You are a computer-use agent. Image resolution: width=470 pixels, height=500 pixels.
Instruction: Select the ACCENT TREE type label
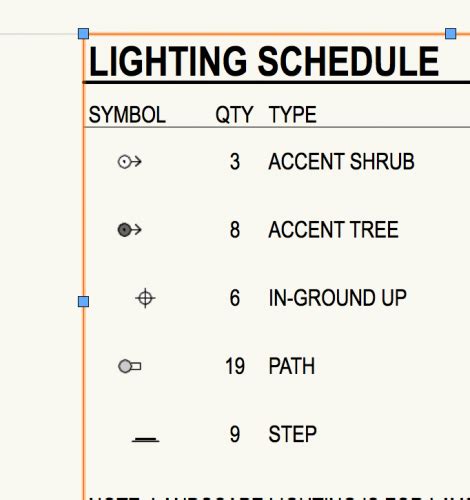(334, 230)
